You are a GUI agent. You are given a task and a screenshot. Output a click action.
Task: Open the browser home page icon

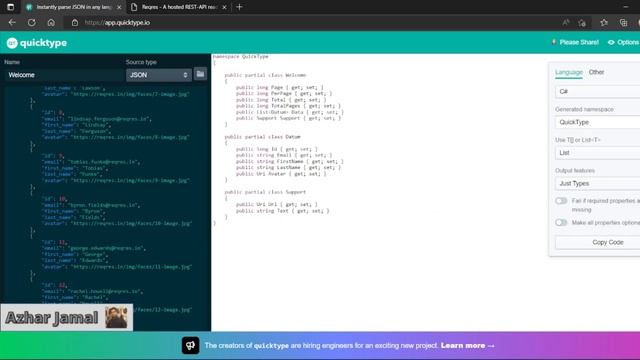[51, 22]
